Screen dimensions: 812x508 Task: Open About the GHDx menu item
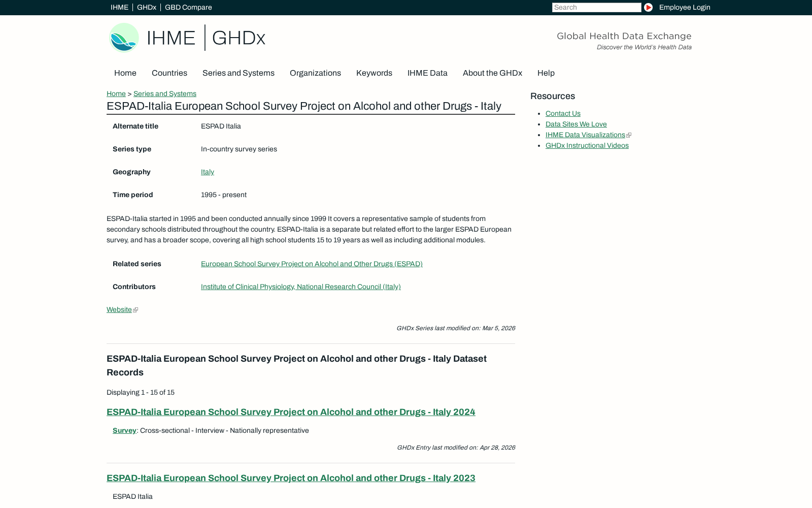[492, 73]
